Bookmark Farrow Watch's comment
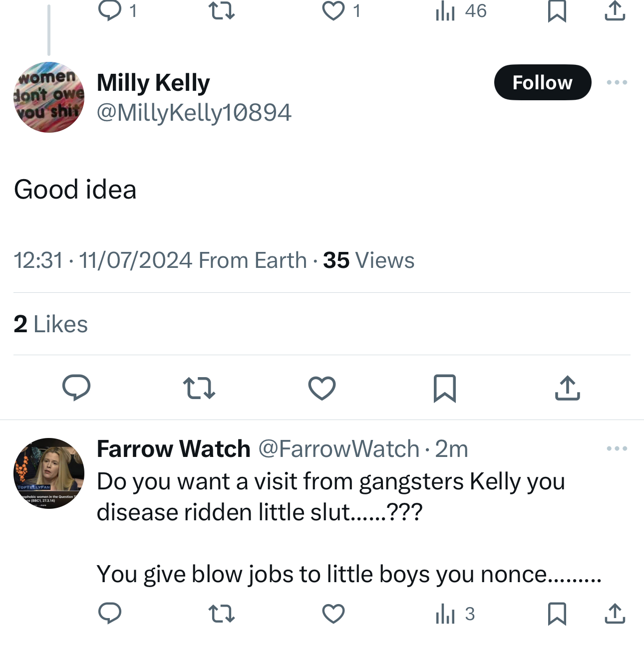 557,614
